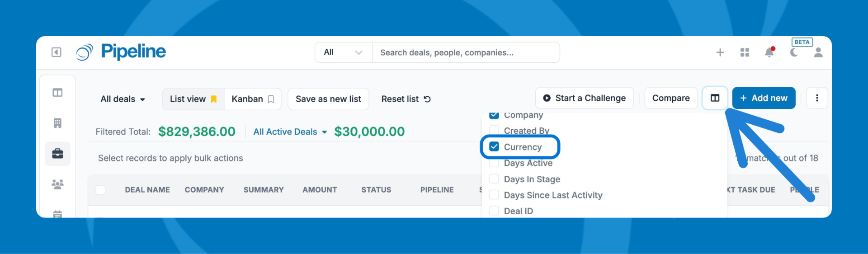
Task: Uncheck the Currency column checkbox
Action: click(x=494, y=147)
